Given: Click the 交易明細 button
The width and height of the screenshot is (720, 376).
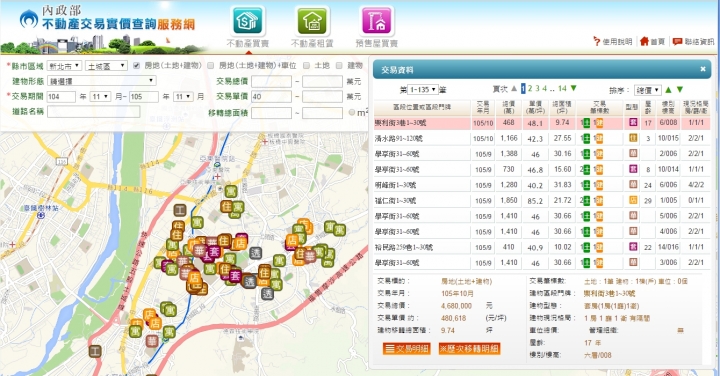Looking at the screenshot, I should point(406,348).
